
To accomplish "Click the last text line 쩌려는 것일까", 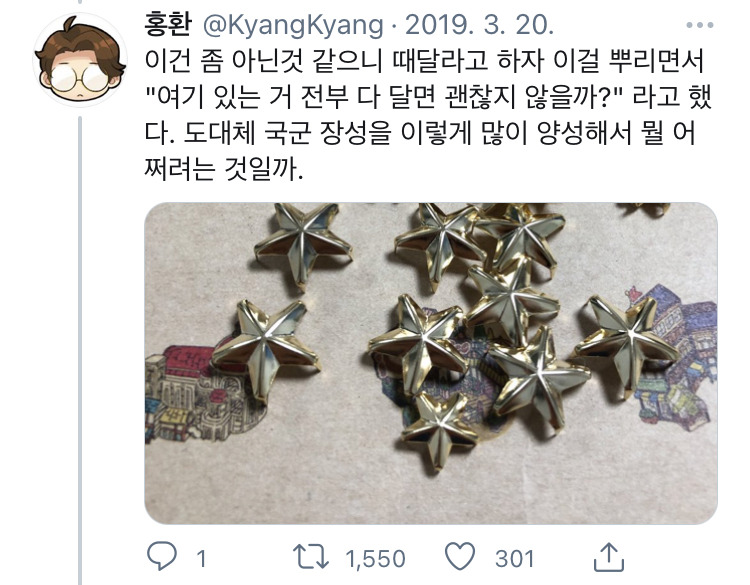I will 224,169.
